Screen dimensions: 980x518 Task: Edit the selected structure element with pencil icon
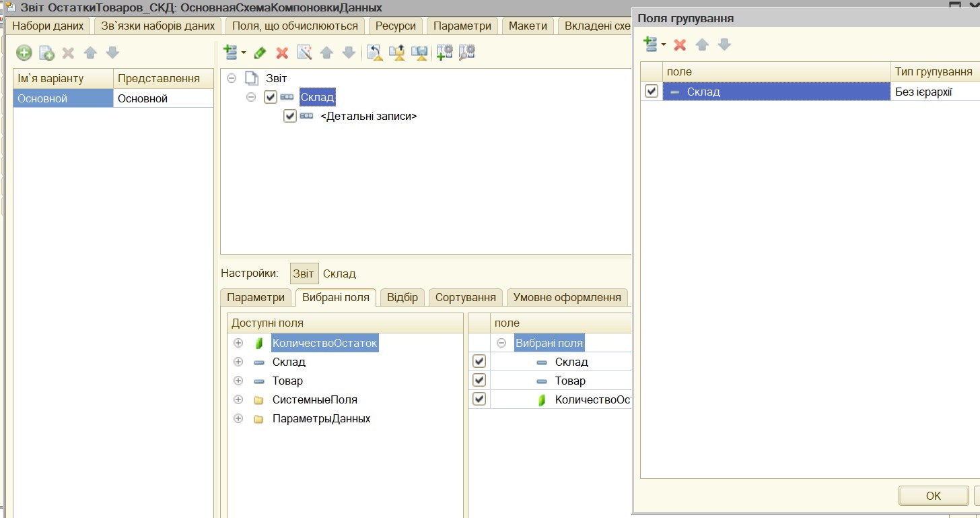click(x=260, y=52)
